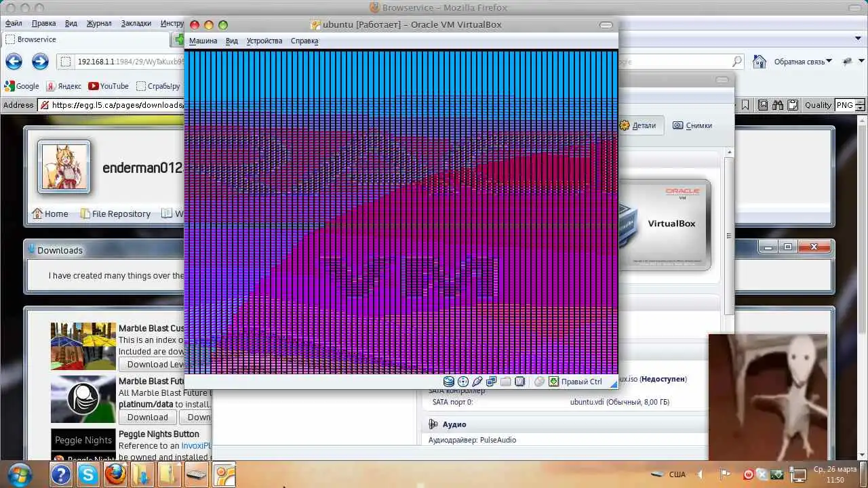The width and height of the screenshot is (868, 488).
Task: Click keyboard capture green arrow icon
Action: (x=553, y=382)
